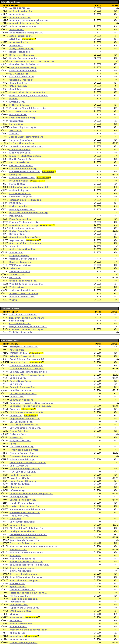Open the AK Steel Holding Corp. link
Viewport: 120px width, 644px height.
point(22,11)
